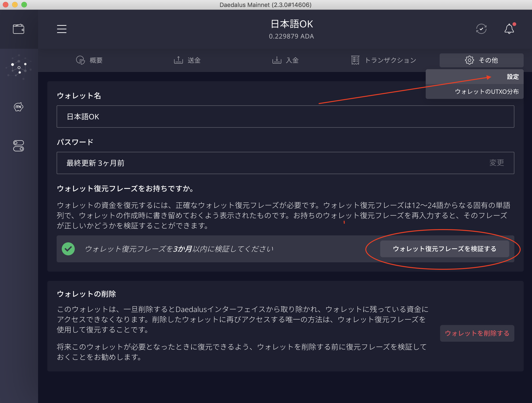Screen dimensions: 532x403
Task: Switch to the 概要 tab
Action: (x=89, y=60)
